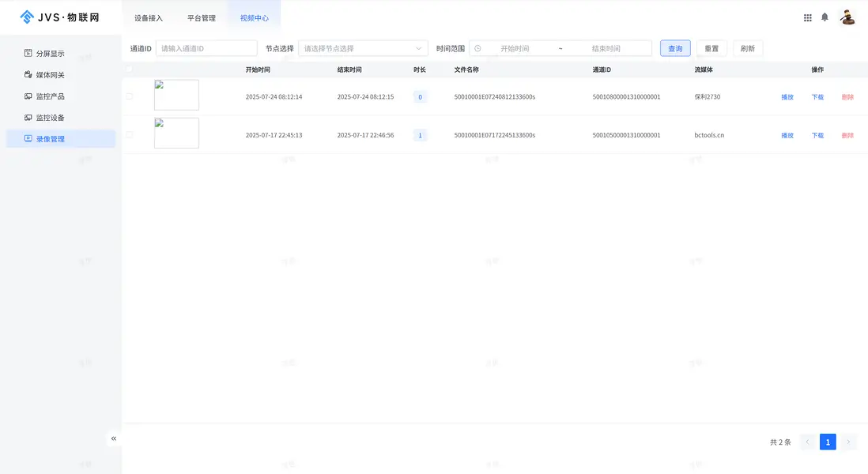Click the JVS 物联网 logo
The image size is (868, 474).
click(x=60, y=17)
